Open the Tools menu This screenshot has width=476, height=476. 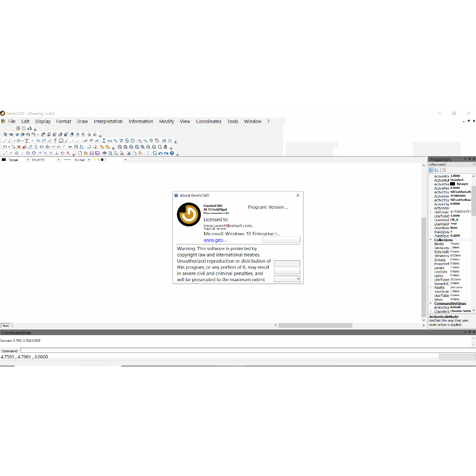(x=232, y=121)
